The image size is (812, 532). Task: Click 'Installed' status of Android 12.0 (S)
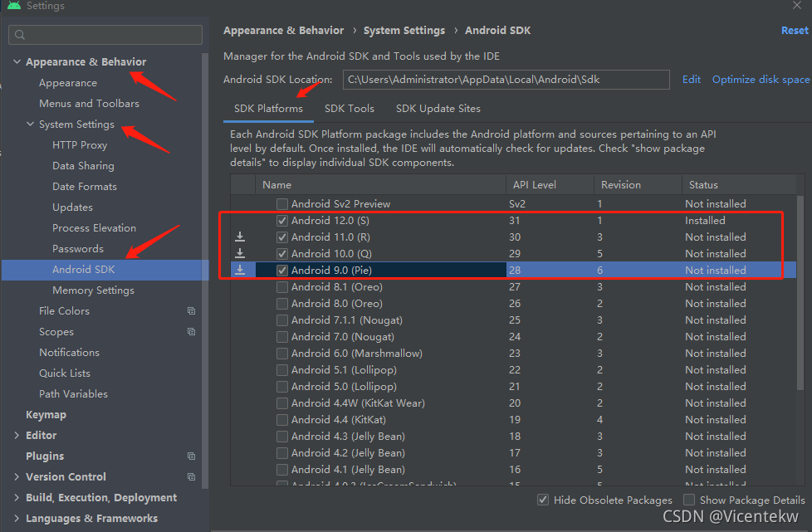[705, 221]
